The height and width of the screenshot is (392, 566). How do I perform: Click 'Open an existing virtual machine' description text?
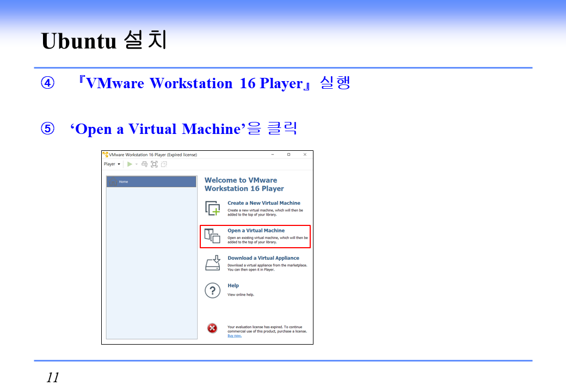[x=268, y=240]
